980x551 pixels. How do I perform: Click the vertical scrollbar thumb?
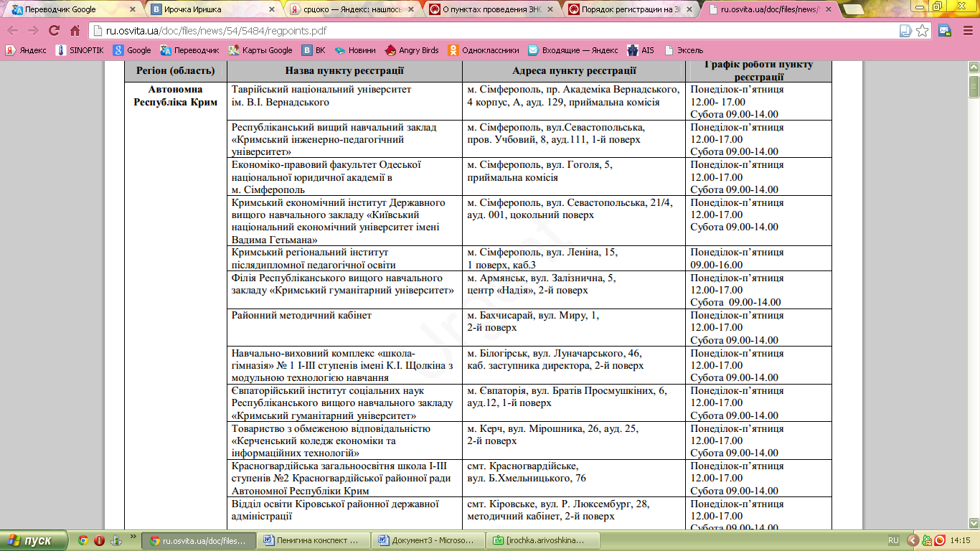point(974,86)
